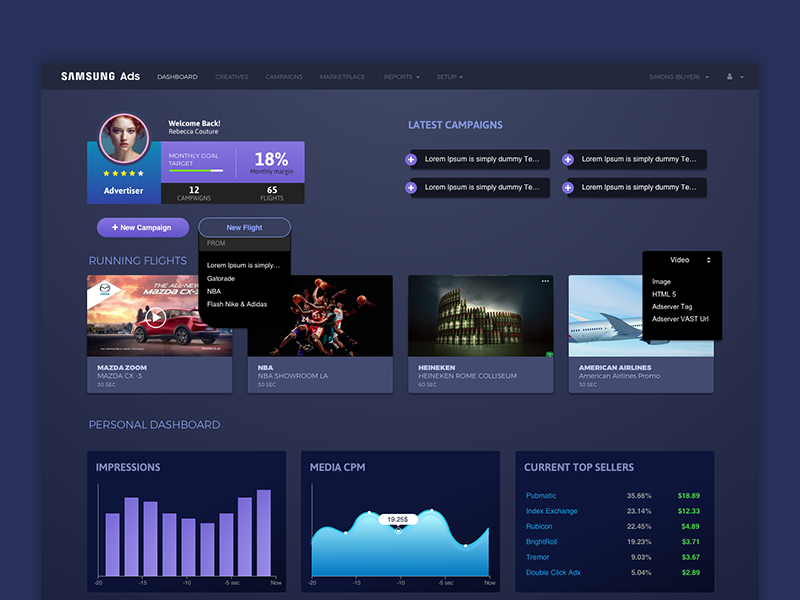Click the 23.14% share for Index Exchange
Image resolution: width=800 pixels, height=600 pixels.
639,511
